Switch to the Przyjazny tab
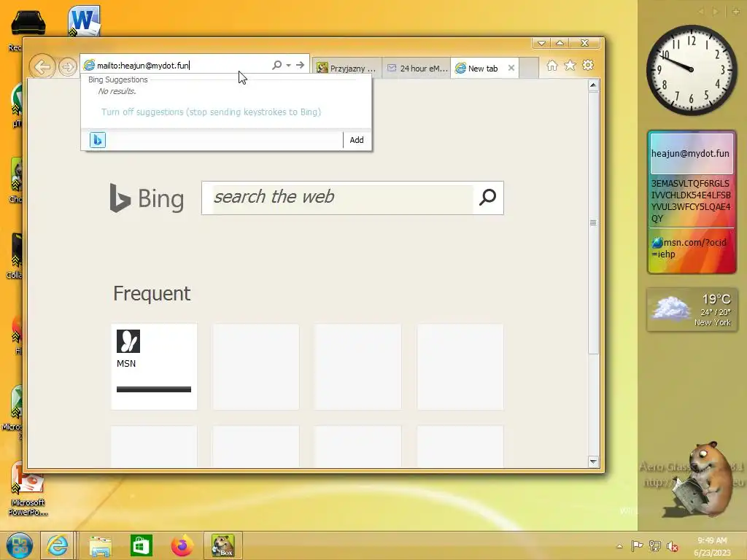This screenshot has width=747, height=560. 347,68
